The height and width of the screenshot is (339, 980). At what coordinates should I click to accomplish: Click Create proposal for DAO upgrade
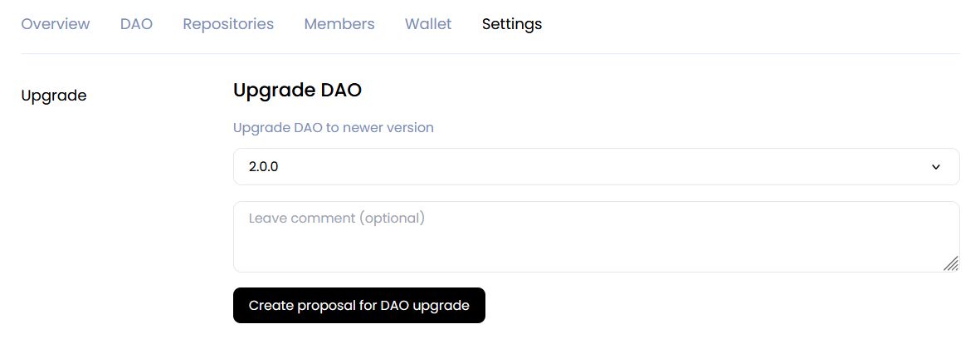358,306
